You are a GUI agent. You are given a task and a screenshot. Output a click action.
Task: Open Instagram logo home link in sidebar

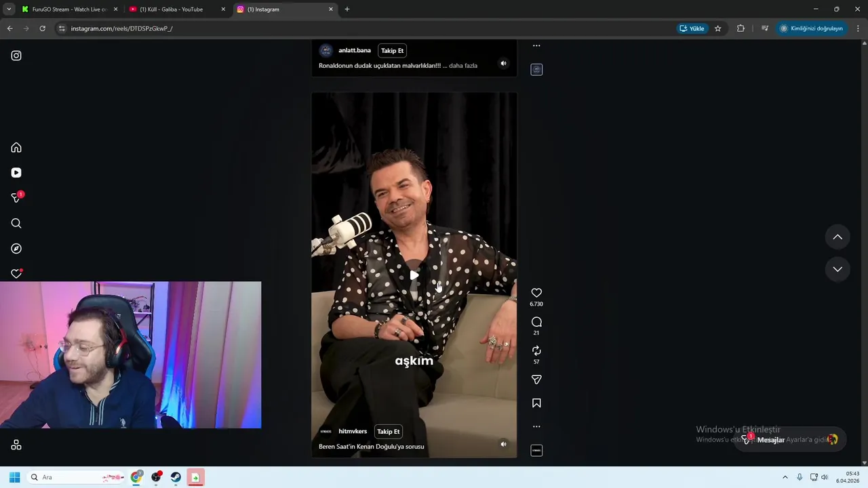coord(16,56)
